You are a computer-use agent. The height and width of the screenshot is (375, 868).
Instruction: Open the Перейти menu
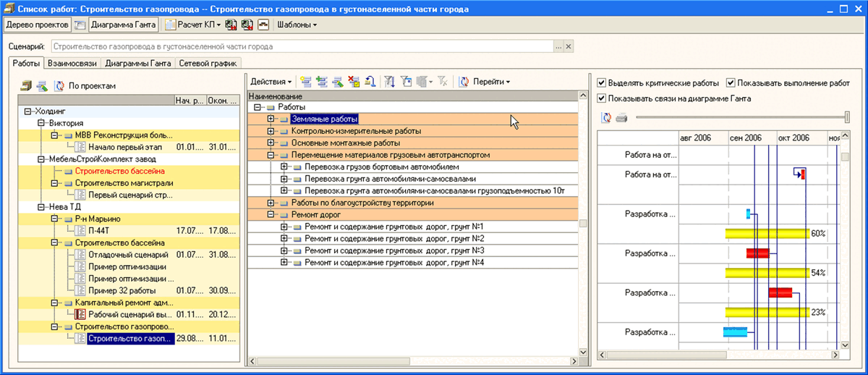click(x=492, y=82)
